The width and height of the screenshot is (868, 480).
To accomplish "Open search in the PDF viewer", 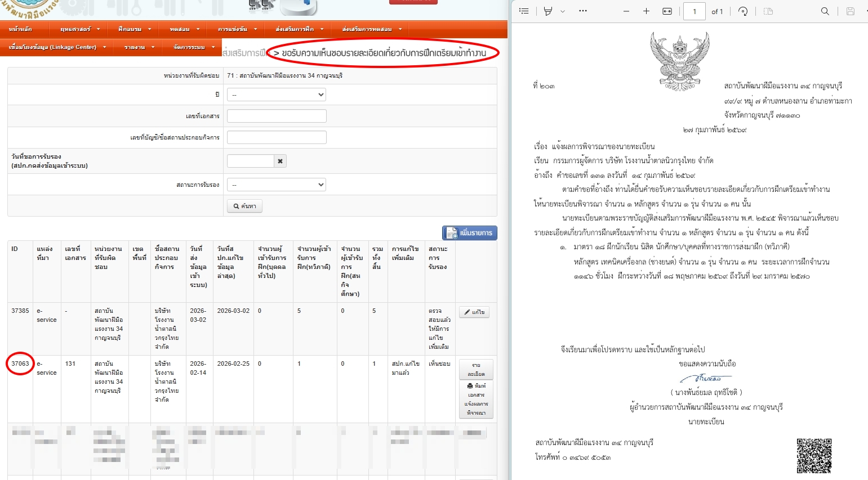I will 825,11.
